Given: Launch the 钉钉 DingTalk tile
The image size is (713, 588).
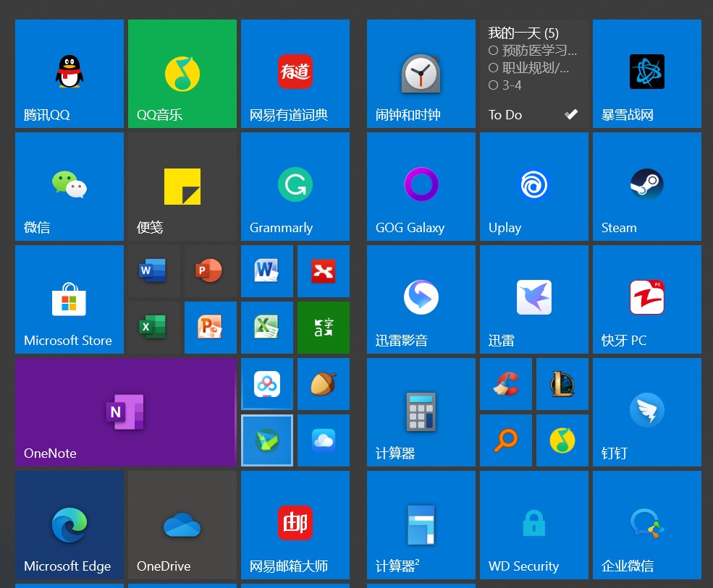Looking at the screenshot, I should point(647,412).
